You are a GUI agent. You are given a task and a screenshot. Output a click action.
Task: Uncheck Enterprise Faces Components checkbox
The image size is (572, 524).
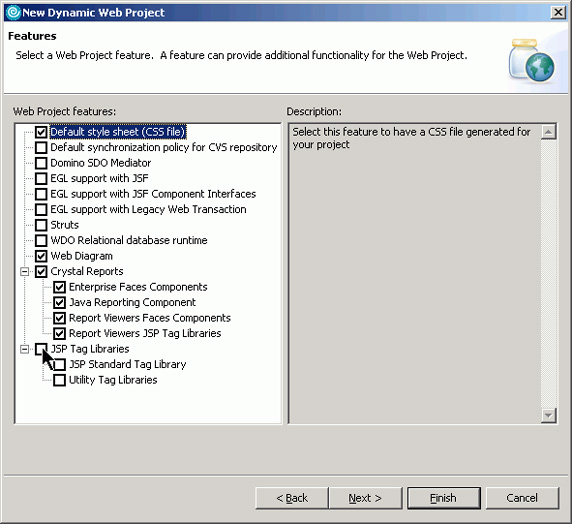point(59,287)
